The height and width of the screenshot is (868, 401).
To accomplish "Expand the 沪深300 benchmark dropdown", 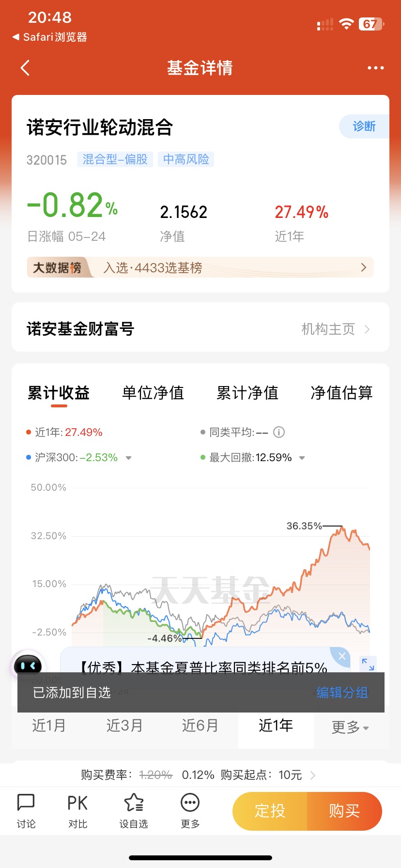I will (x=128, y=458).
